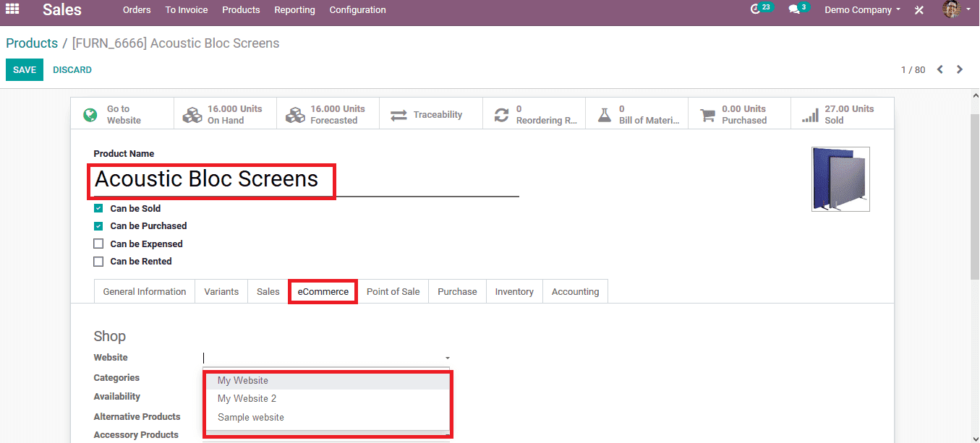The image size is (980, 443).
Task: Click the Website field dropdown arrow
Action: click(447, 358)
